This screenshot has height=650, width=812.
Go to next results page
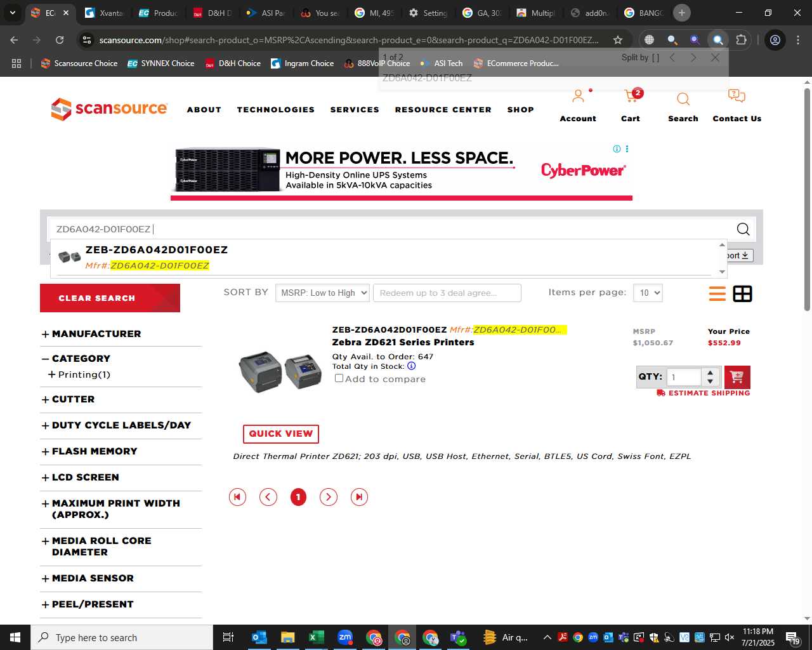(328, 497)
